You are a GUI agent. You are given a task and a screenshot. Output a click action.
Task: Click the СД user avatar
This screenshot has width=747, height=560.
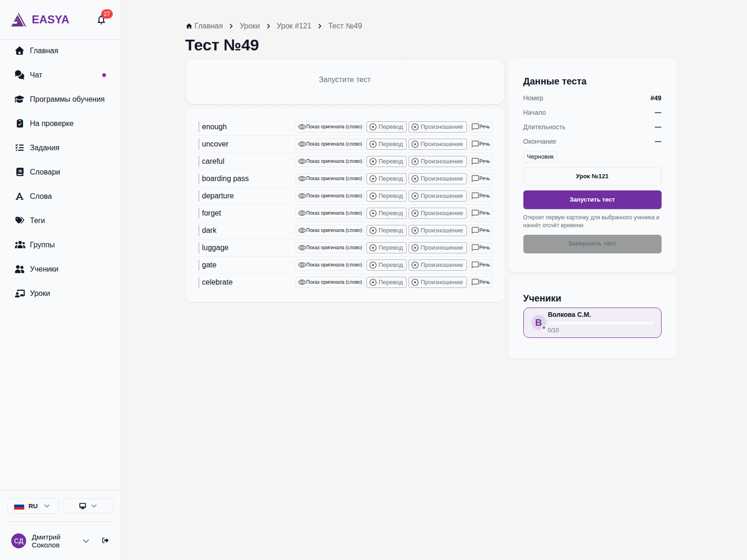click(x=19, y=541)
